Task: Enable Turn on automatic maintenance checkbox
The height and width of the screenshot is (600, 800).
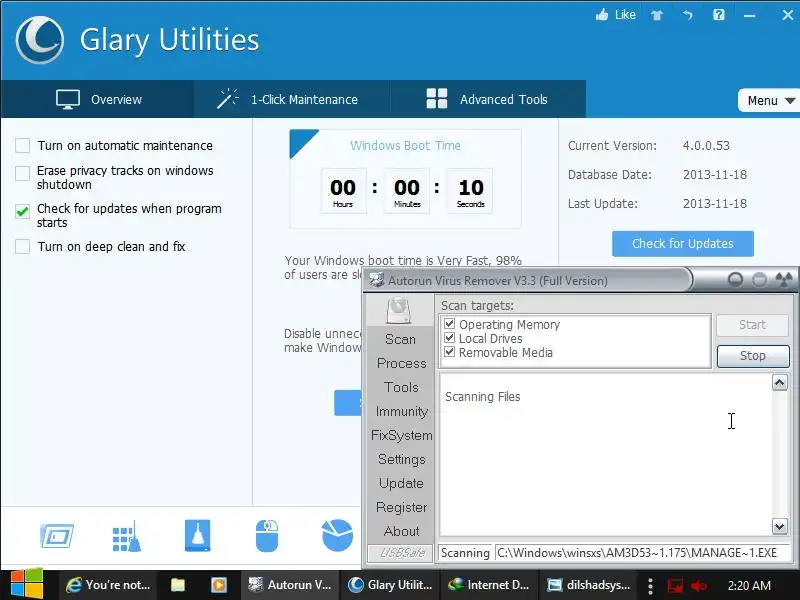Action: 22,145
